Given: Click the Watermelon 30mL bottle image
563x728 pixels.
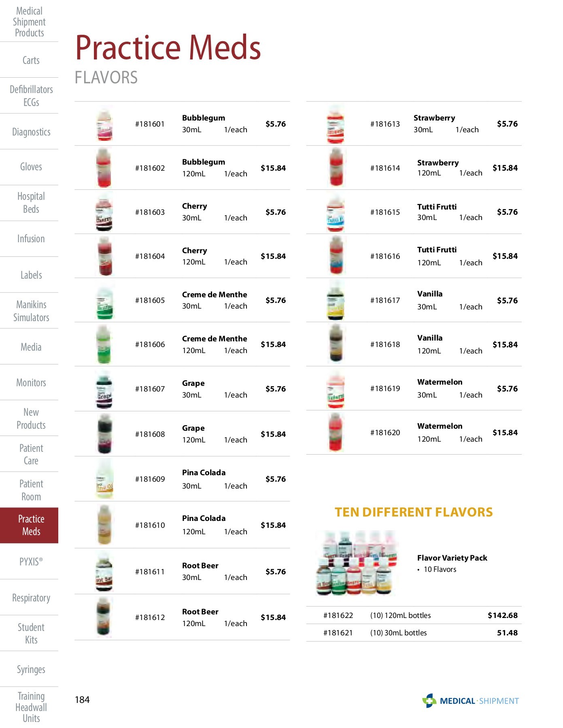Looking at the screenshot, I should (336, 389).
